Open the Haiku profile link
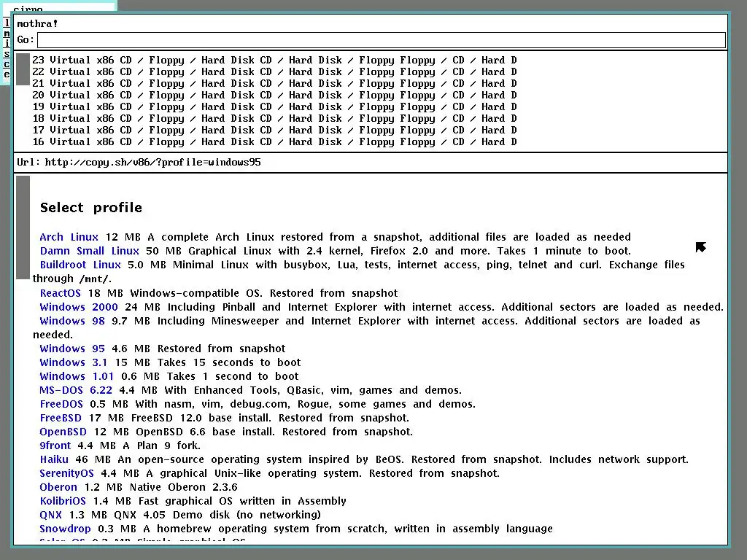This screenshot has height=560, width=747. tap(54, 459)
